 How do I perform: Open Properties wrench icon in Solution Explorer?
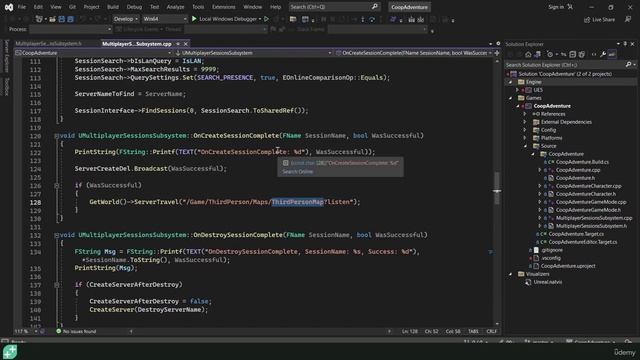(x=603, y=54)
